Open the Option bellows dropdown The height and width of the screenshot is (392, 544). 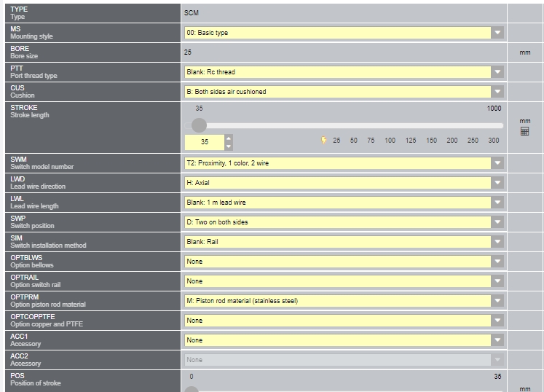(x=344, y=262)
